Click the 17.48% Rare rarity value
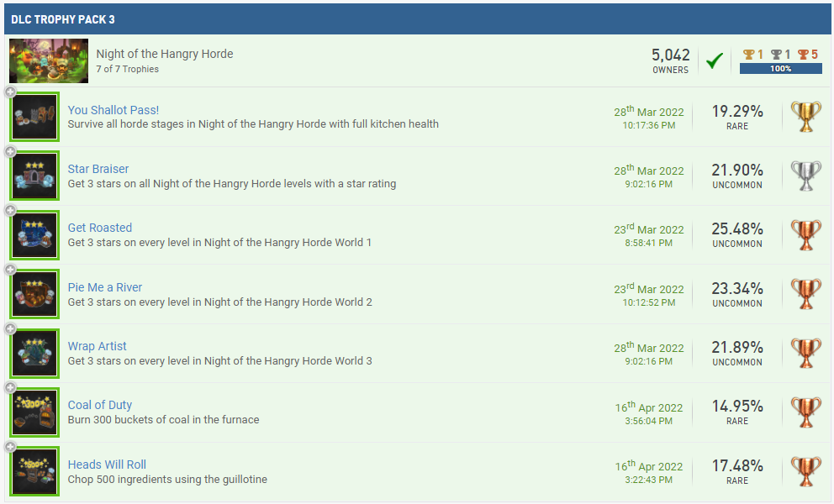 (737, 466)
